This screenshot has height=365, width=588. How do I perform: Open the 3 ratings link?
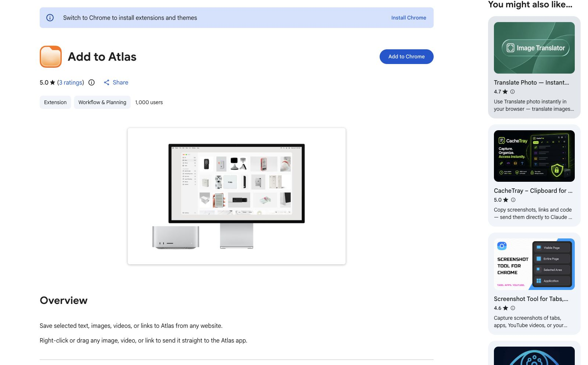71,82
